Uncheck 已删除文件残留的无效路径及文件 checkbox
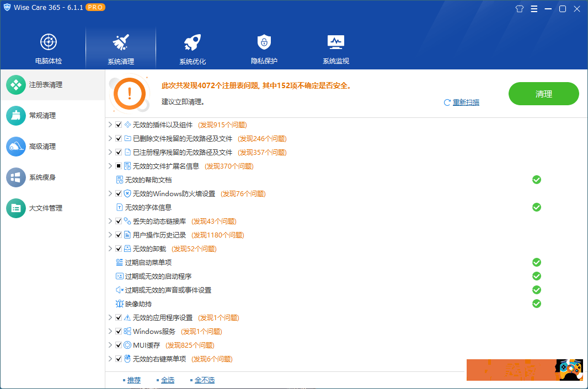The height and width of the screenshot is (389, 588). [119, 139]
